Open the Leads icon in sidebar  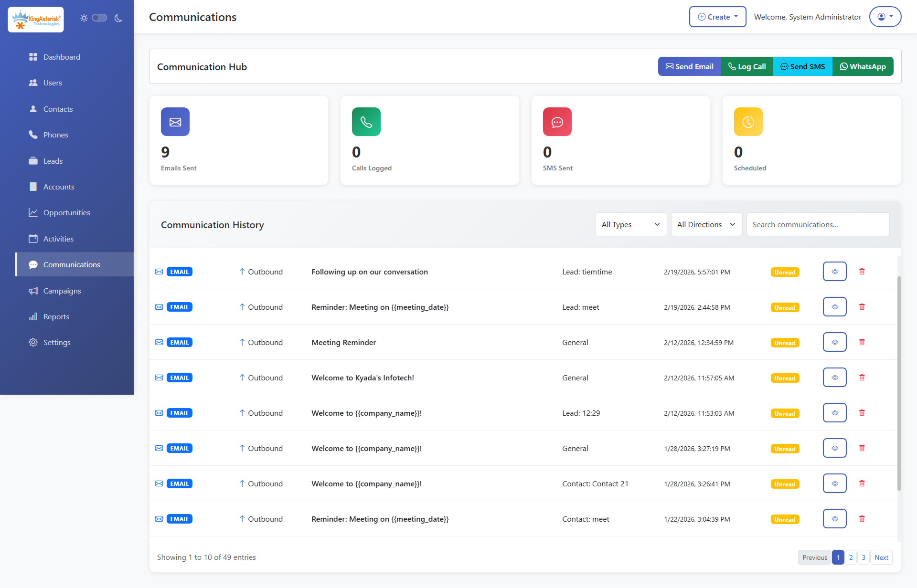[x=33, y=161]
